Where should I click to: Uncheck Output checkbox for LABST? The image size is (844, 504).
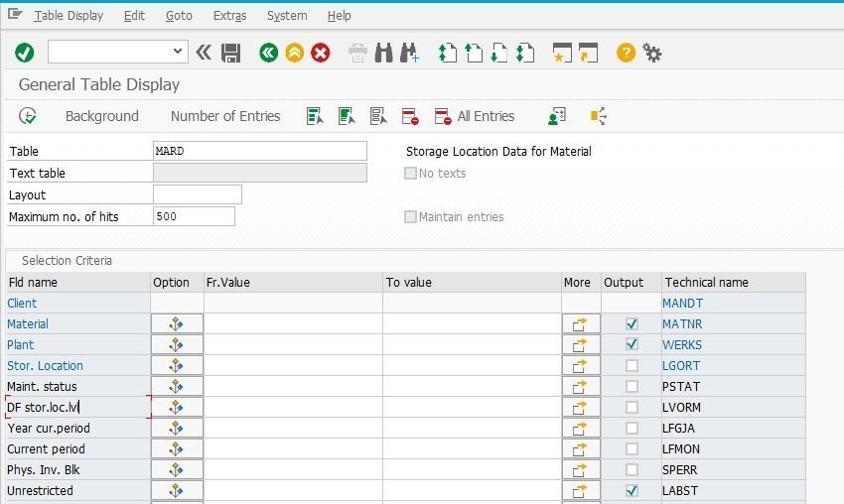[x=632, y=490]
